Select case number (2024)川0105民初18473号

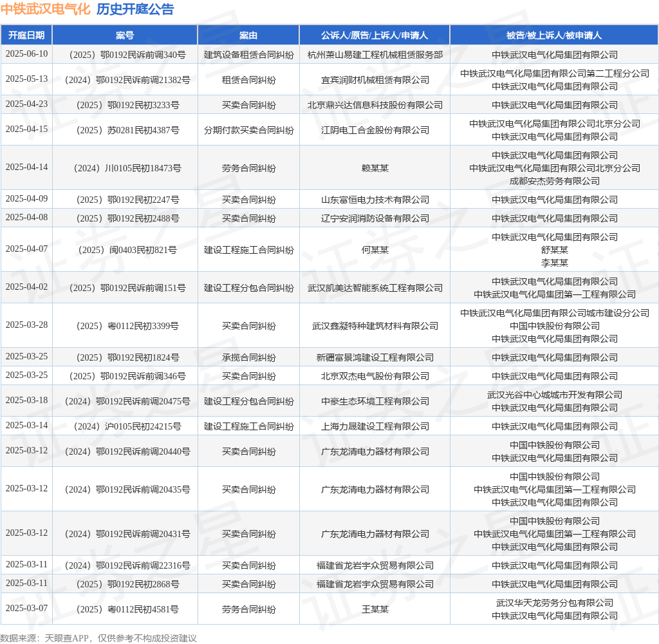(125, 168)
